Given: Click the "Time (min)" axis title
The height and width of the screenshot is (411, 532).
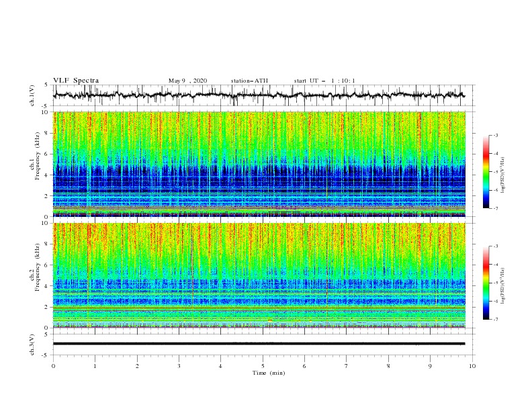Looking at the screenshot, I should (269, 373).
